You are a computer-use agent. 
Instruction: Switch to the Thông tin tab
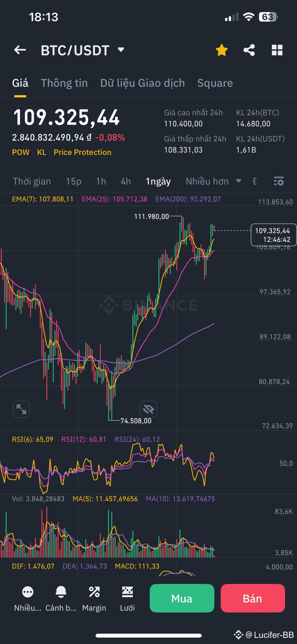pos(64,83)
